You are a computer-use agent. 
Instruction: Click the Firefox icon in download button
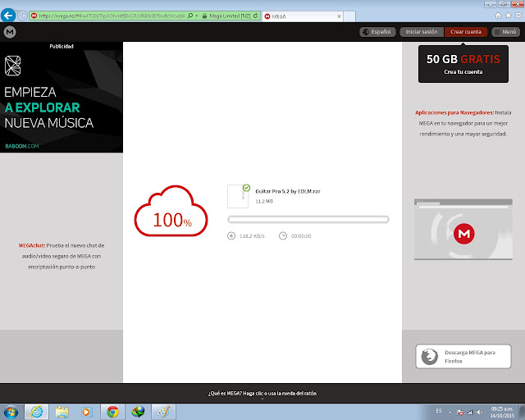point(429,357)
